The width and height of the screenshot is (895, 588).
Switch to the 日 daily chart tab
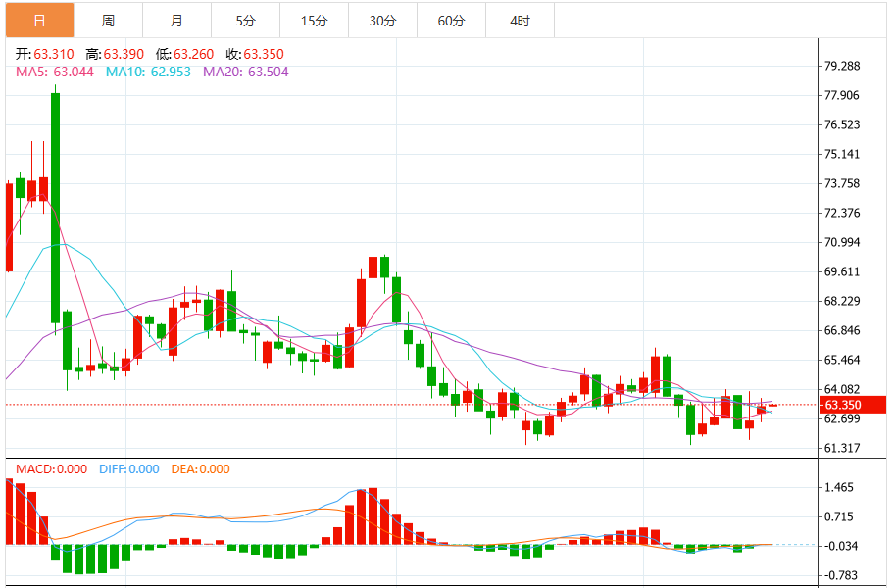39,21
